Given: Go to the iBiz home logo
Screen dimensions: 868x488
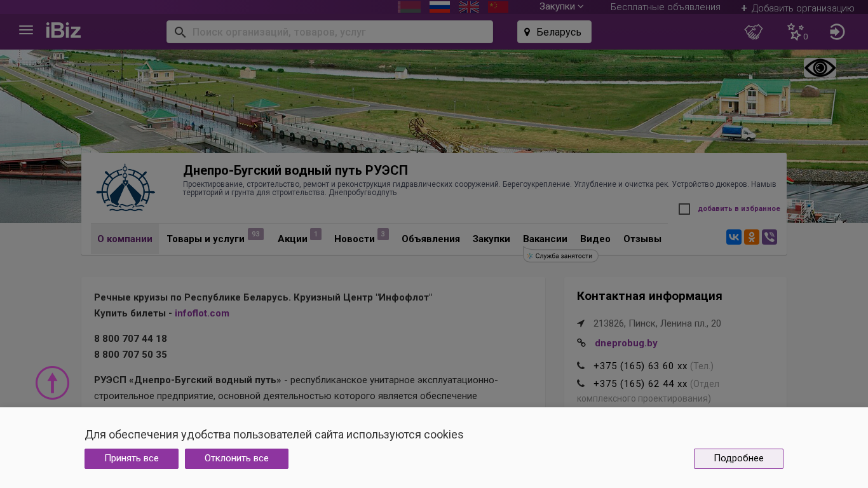Looking at the screenshot, I should pos(64,30).
